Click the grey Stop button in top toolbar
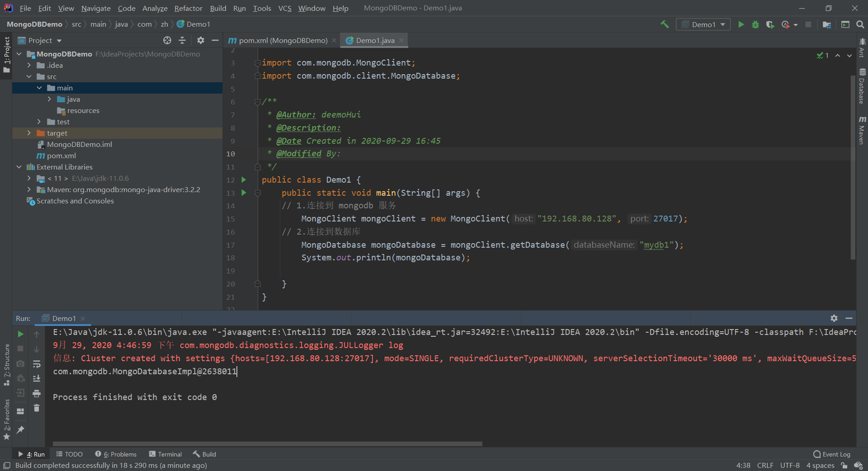This screenshot has height=471, width=868. (x=808, y=24)
